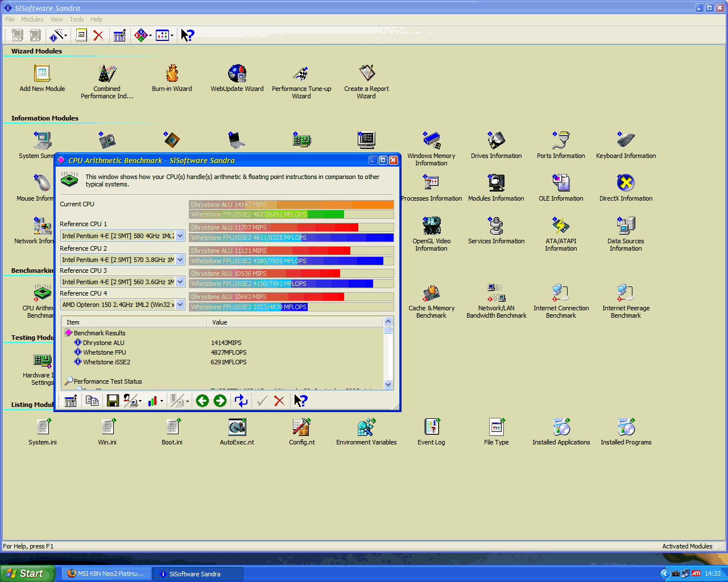Screen dimensions: 728x582
Task: Click the floppy disk Save icon
Action: pos(113,401)
